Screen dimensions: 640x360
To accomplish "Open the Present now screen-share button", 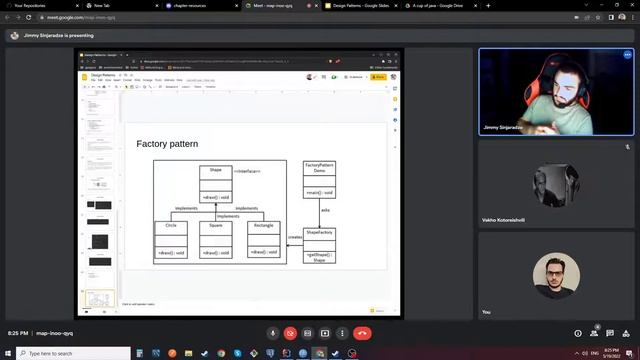I will click(x=325, y=333).
